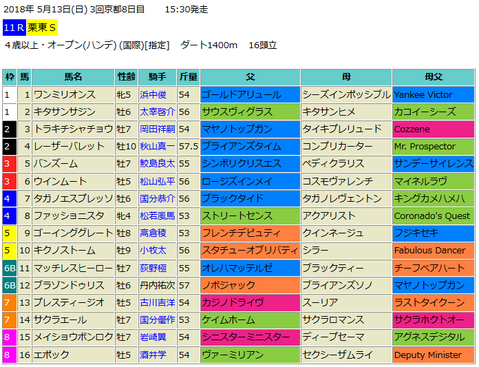Viewport: 479px width, 367px height.
Task: Click damsire cell Yankee Victor
Action: [433, 95]
